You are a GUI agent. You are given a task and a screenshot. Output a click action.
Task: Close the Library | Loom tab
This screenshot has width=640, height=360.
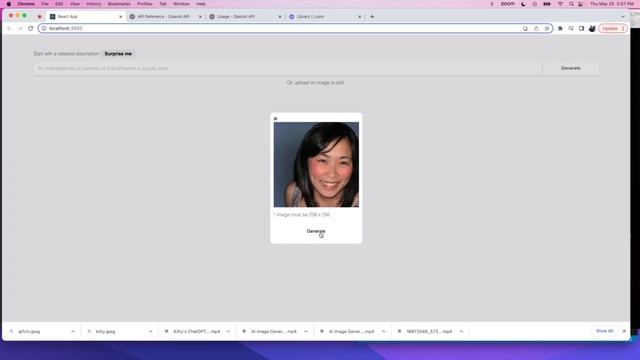coord(360,17)
